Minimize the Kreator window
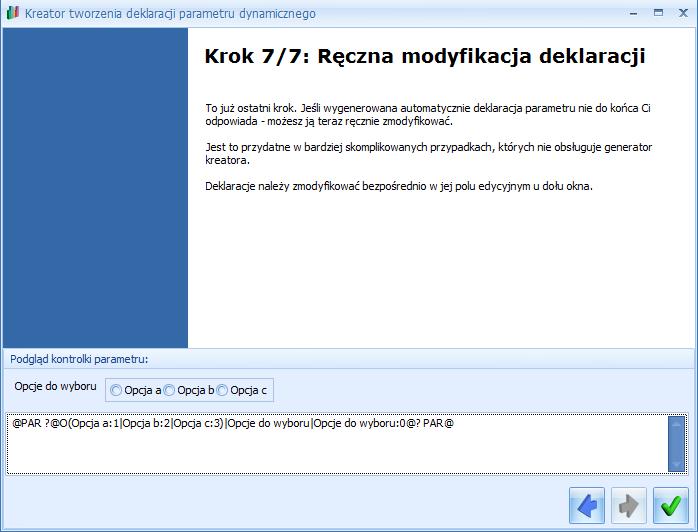The image size is (698, 532). tap(633, 13)
